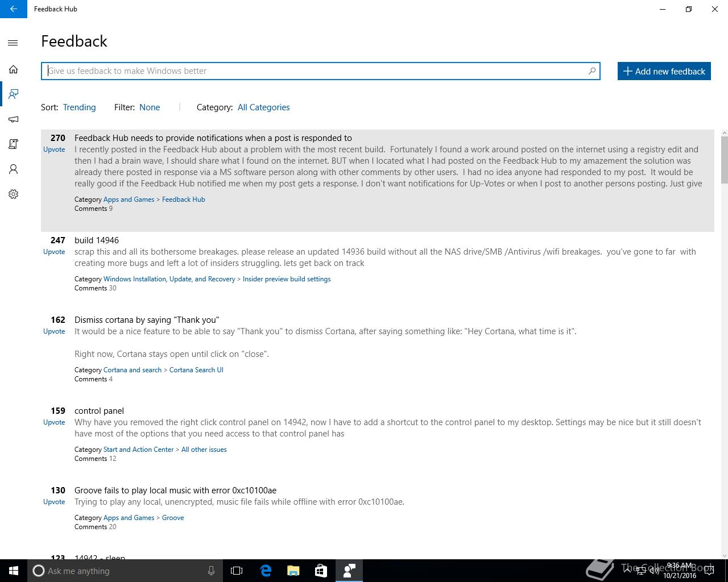The width and height of the screenshot is (728, 582).
Task: Open the 'Insider preview build settings' link
Action: [x=287, y=279]
